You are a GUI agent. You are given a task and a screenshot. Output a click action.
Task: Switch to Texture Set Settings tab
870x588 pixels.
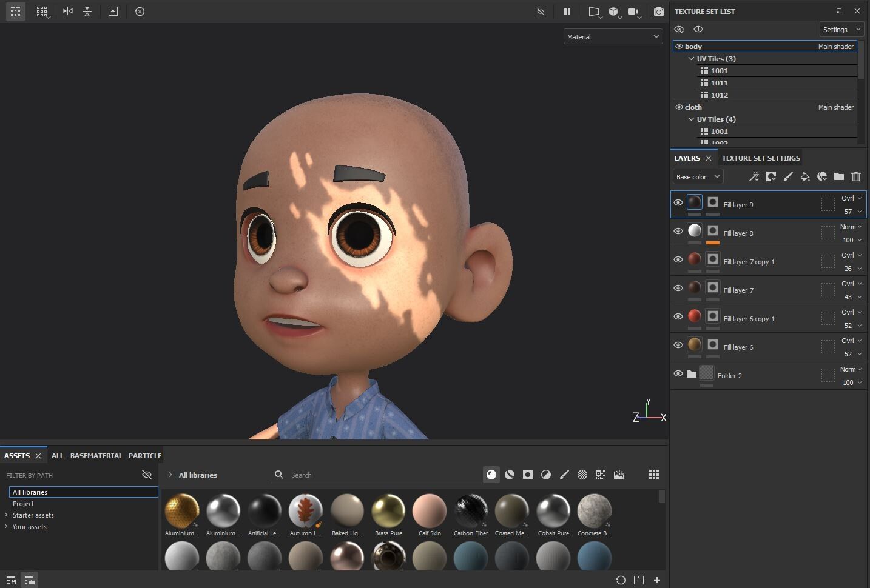click(x=761, y=158)
